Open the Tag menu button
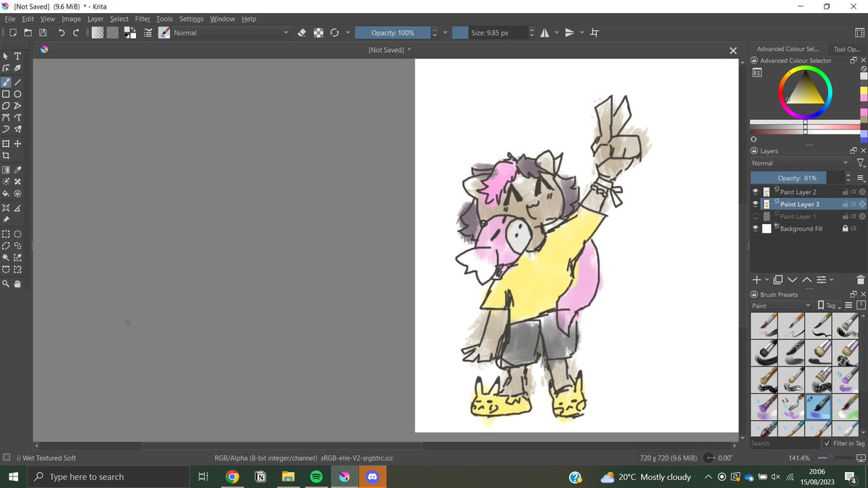The height and width of the screenshot is (488, 868). 829,306
